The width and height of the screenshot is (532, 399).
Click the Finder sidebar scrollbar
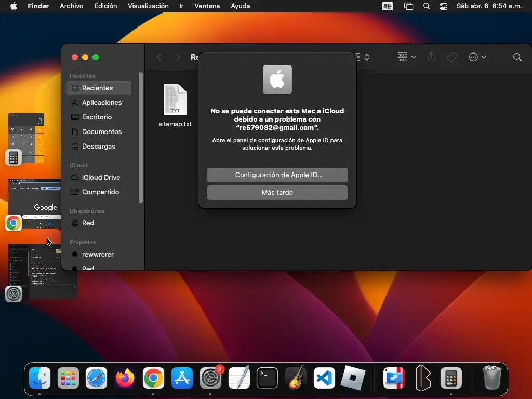click(x=140, y=138)
